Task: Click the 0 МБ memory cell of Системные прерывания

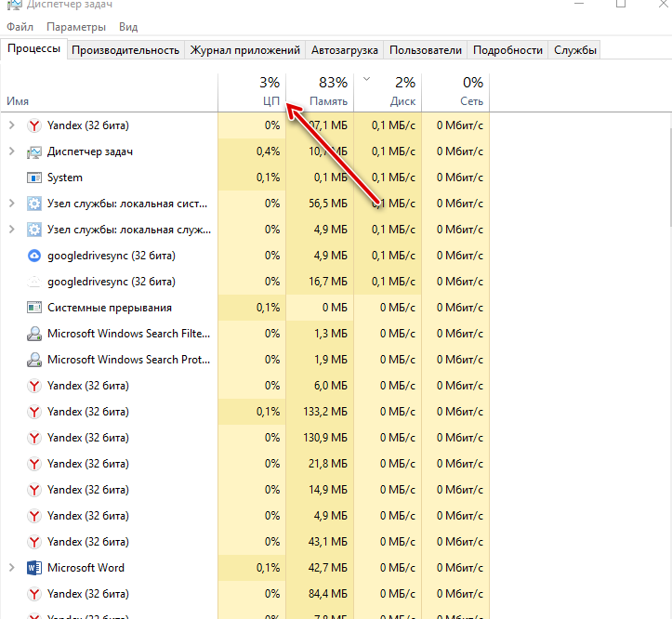Action: (x=320, y=308)
